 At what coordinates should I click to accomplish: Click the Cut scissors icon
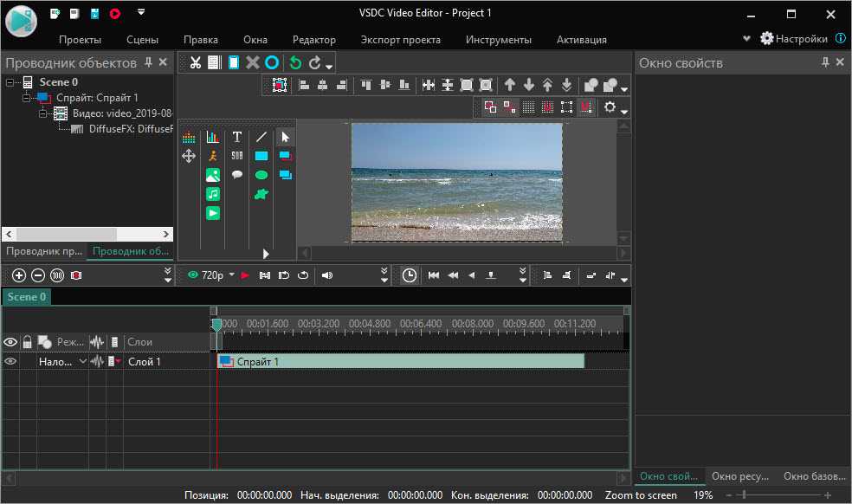click(196, 62)
